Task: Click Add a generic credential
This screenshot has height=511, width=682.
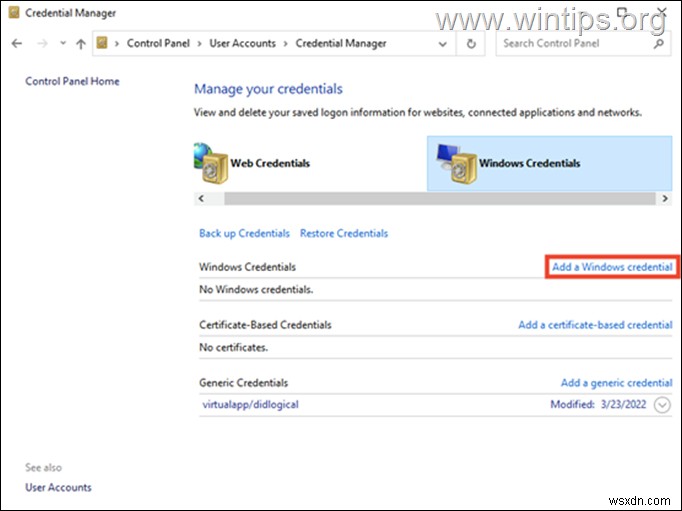Action: pos(616,383)
